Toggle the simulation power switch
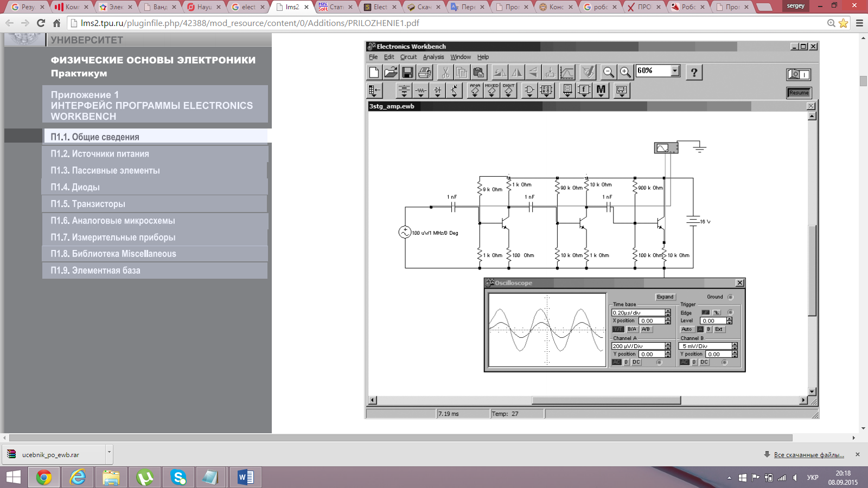The width and height of the screenshot is (868, 488). click(799, 74)
